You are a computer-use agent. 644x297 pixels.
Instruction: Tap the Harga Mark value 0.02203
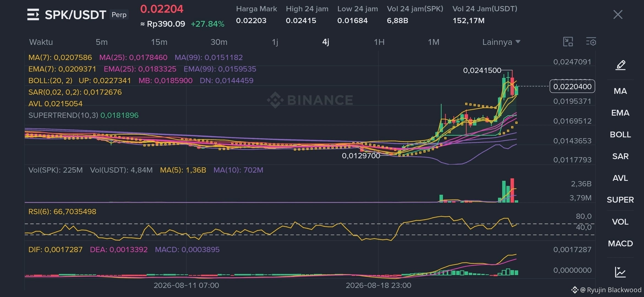pyautogui.click(x=251, y=21)
